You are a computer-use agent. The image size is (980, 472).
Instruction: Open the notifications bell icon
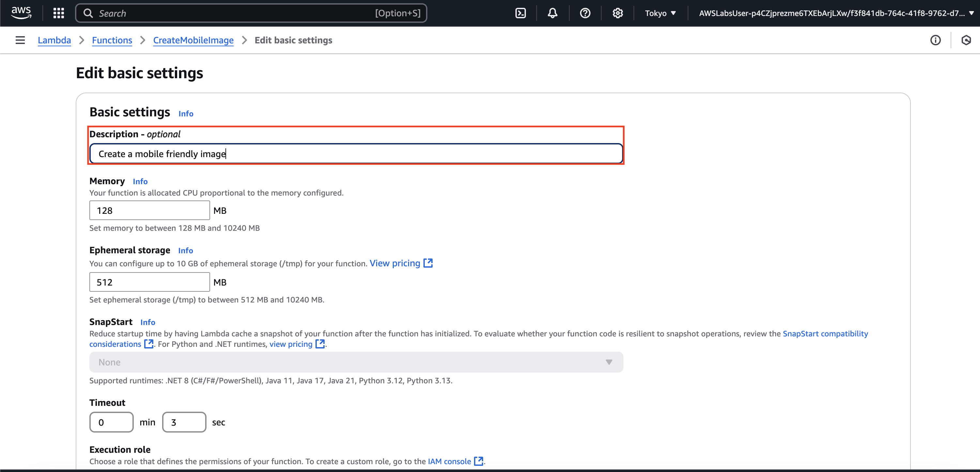tap(552, 13)
